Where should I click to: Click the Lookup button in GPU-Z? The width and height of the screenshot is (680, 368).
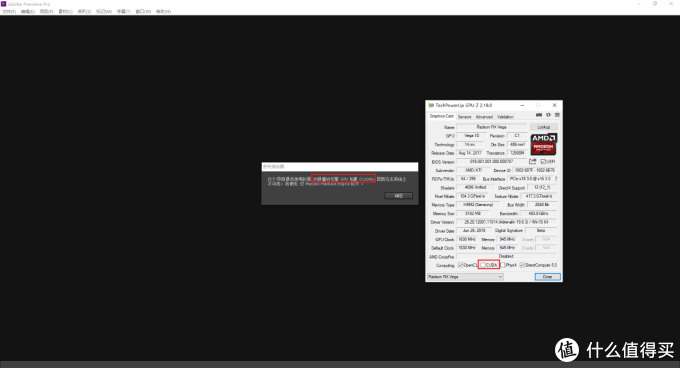point(543,127)
